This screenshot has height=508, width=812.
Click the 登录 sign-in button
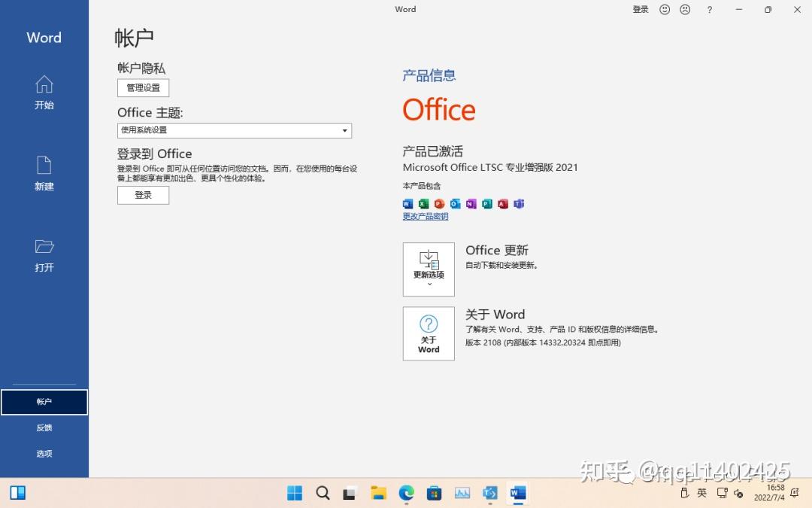143,195
